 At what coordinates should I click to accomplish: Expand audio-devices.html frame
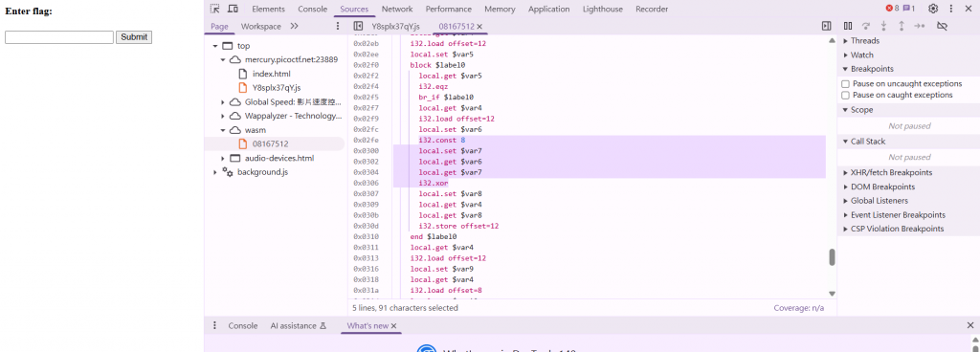(x=222, y=159)
